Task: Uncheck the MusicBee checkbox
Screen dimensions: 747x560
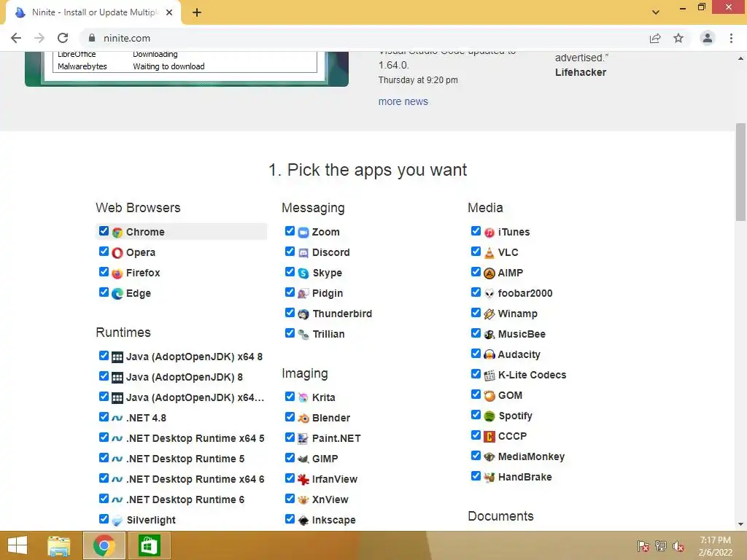Action: click(476, 332)
